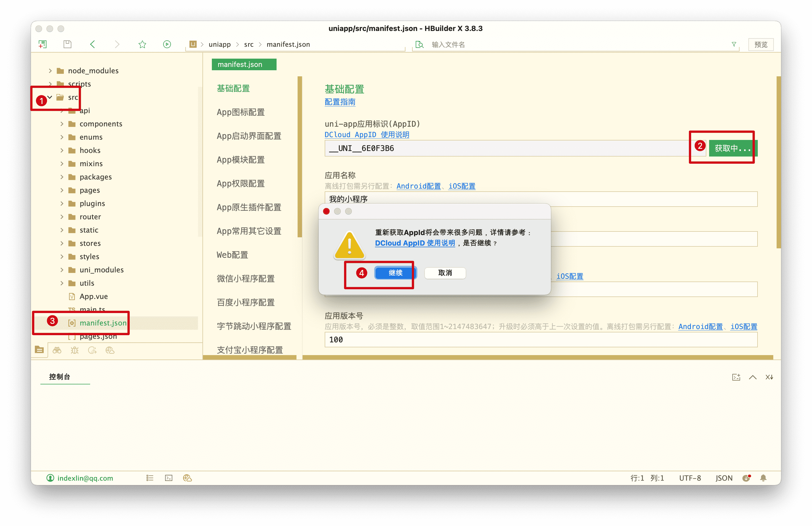Click src in the breadcrumb path
The width and height of the screenshot is (812, 526).
click(x=249, y=44)
